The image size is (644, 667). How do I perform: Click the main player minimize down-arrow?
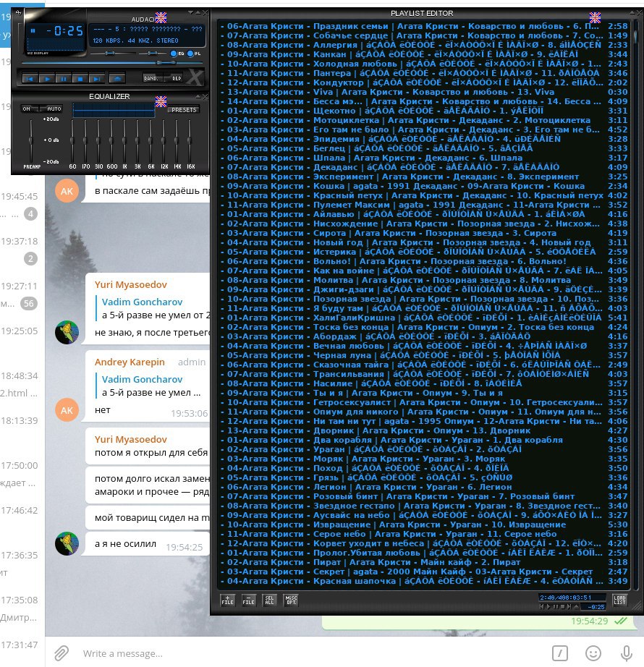click(x=190, y=13)
